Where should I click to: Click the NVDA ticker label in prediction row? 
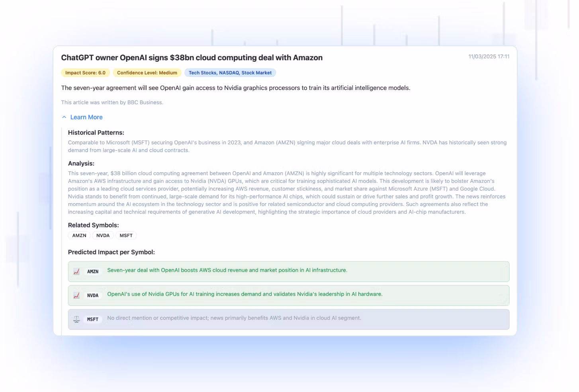93,296
